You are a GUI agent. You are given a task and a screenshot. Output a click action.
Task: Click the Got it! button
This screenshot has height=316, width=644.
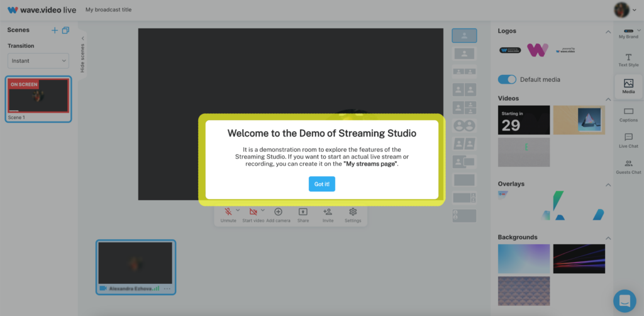click(322, 184)
